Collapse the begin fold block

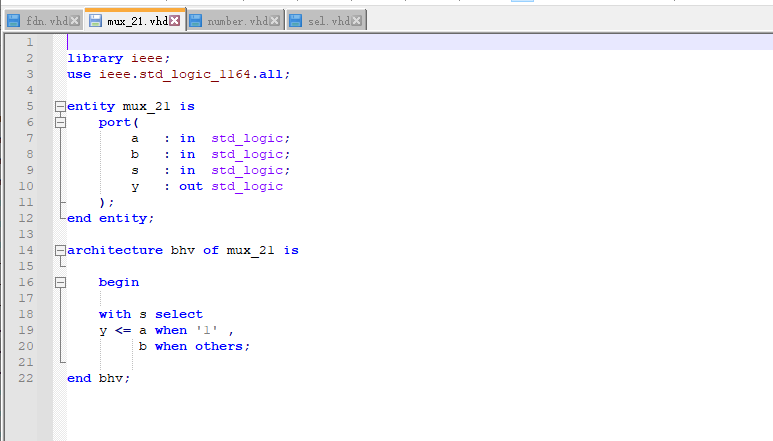[60, 282]
